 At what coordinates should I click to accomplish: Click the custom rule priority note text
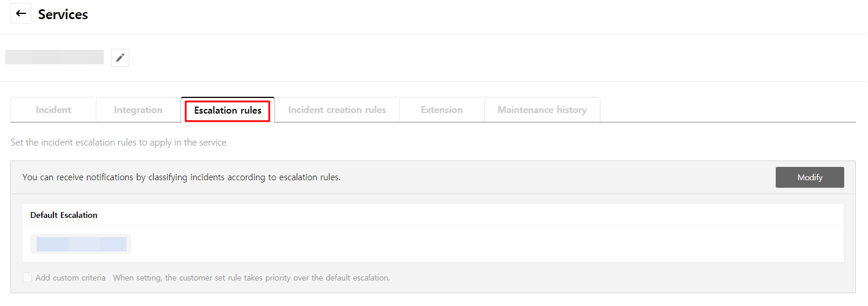pos(251,278)
